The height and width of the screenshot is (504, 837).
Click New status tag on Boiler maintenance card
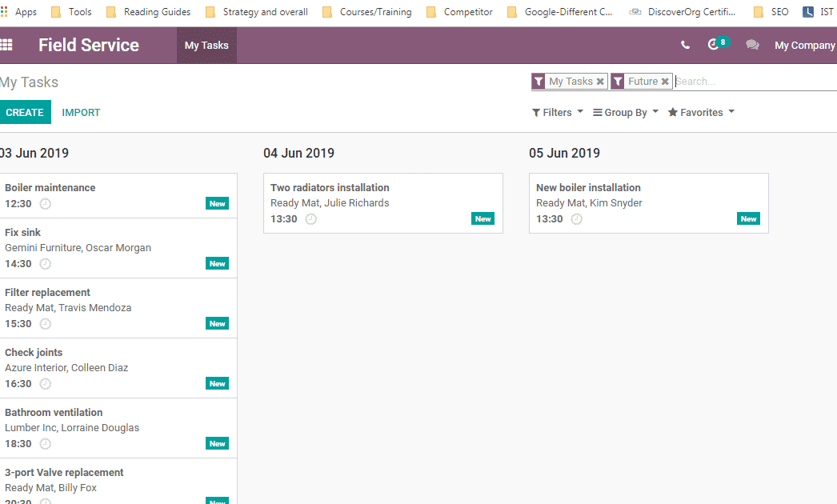[218, 203]
